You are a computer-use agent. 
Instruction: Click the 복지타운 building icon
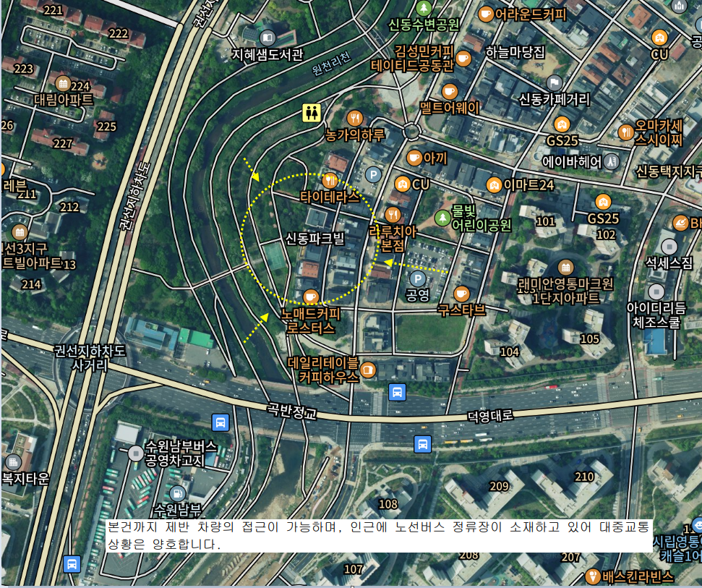coord(13,461)
